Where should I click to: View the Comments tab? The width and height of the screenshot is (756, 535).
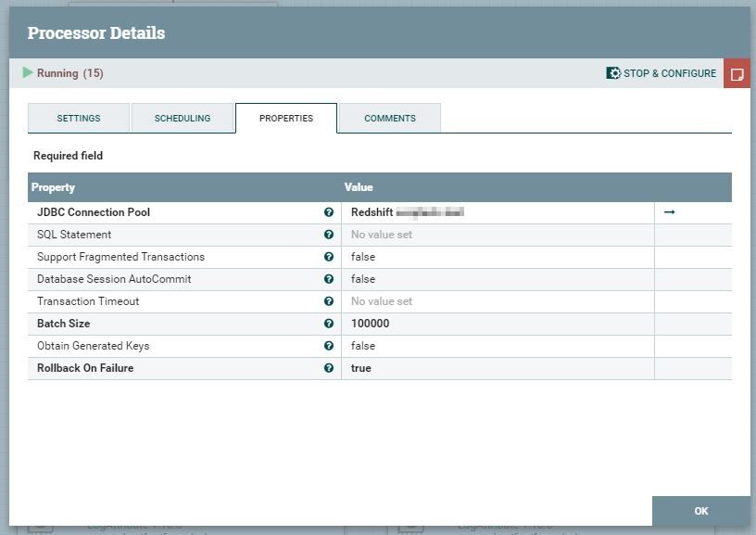(389, 118)
